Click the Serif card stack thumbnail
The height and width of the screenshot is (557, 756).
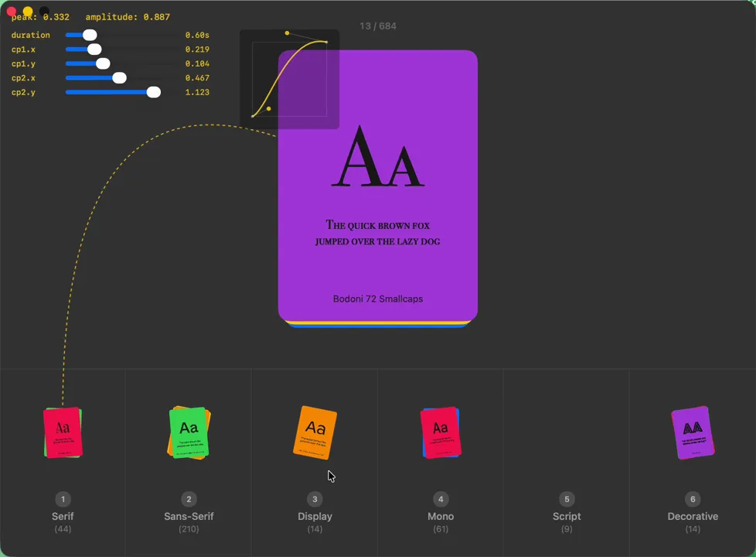[63, 432]
